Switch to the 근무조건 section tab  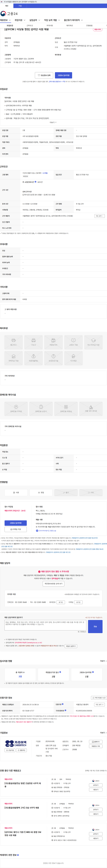click(30, 26)
